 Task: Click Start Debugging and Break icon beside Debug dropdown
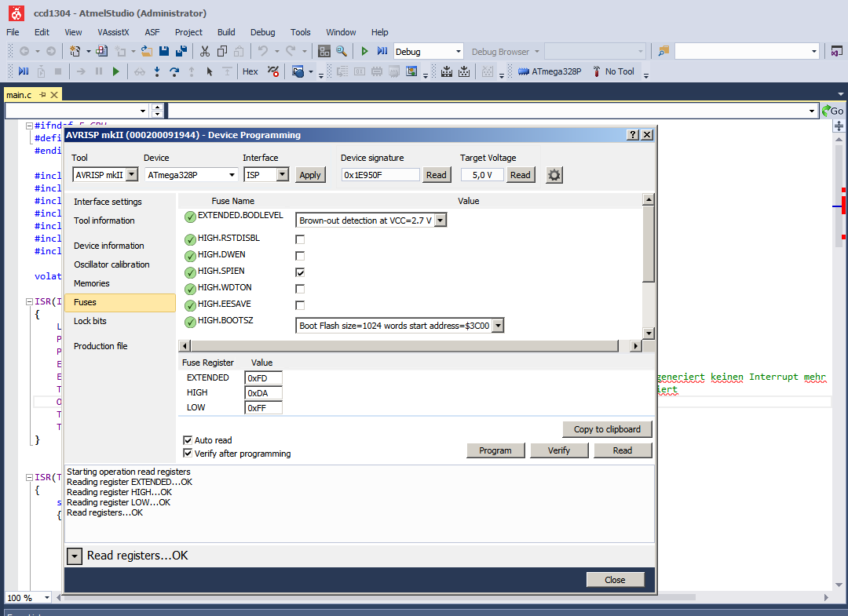[382, 51]
